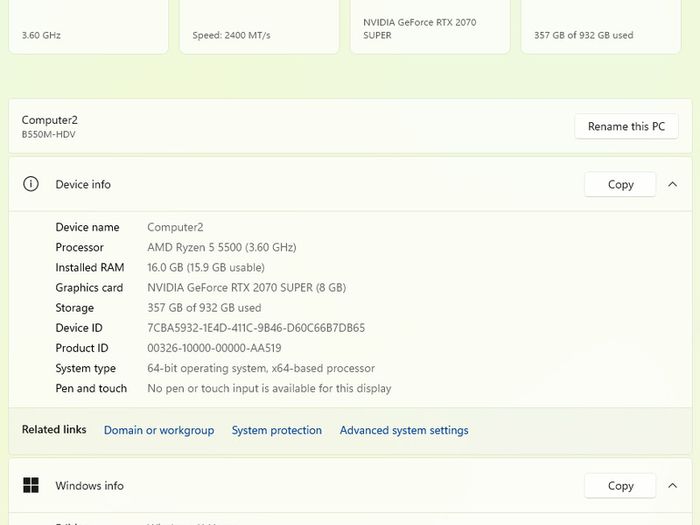
Task: Open Advanced system settings link
Action: point(404,430)
